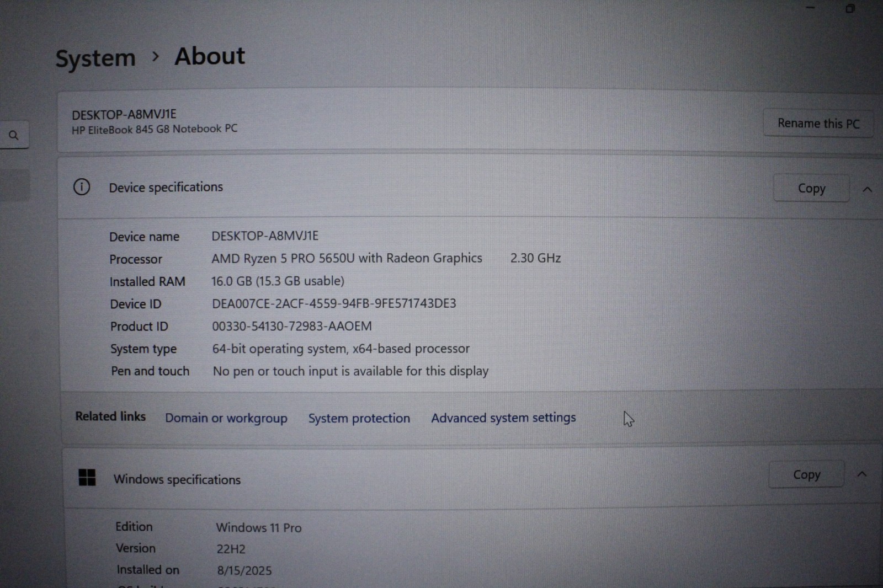Select the Version value 22H2
This screenshot has height=588, width=883.
click(231, 549)
